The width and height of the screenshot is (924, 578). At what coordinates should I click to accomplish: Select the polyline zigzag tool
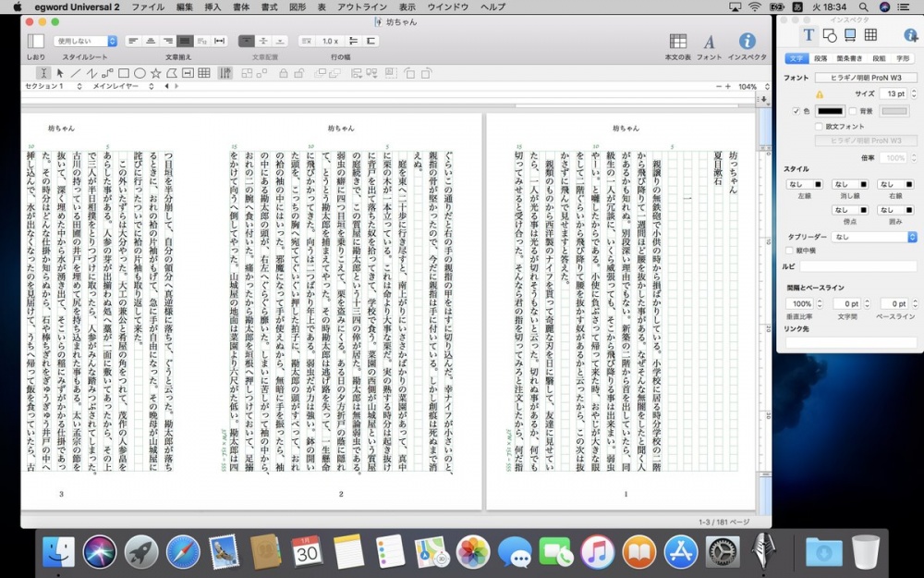point(91,73)
